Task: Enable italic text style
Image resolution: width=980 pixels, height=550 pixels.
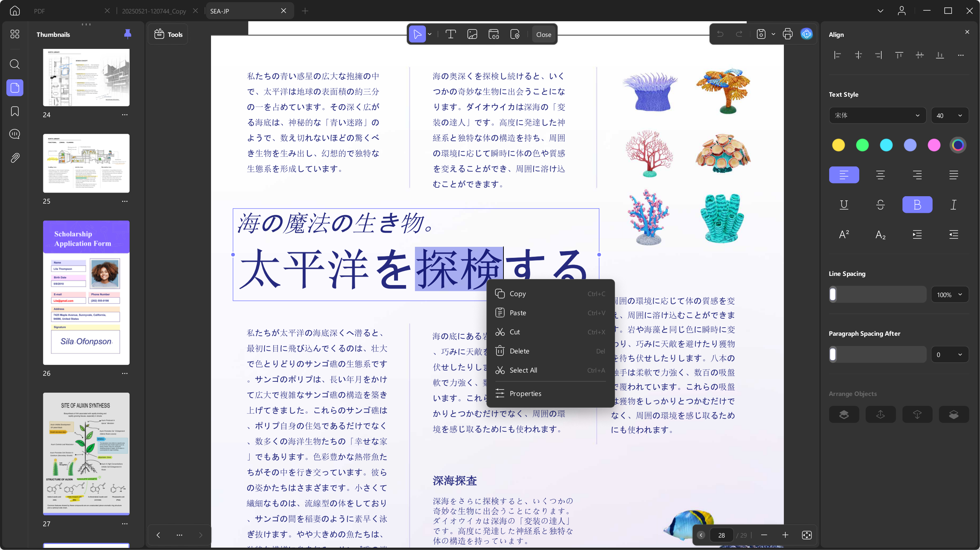Action: [x=953, y=205]
